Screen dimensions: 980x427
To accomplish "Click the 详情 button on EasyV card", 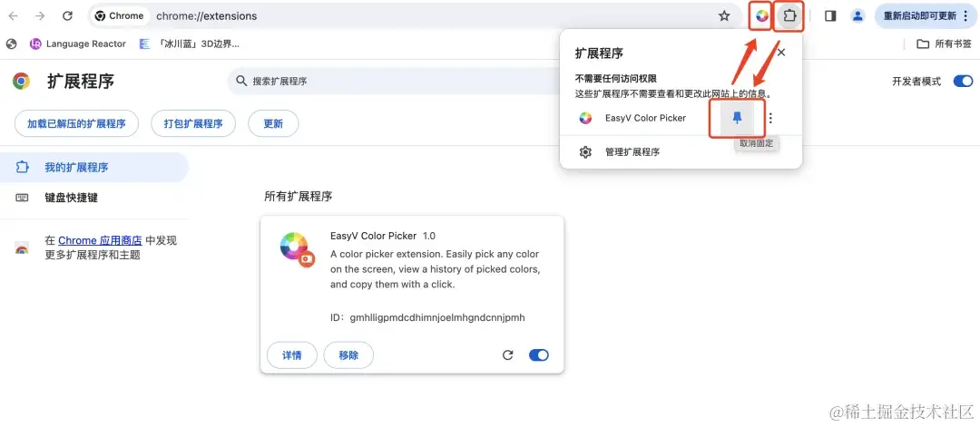I will pyautogui.click(x=292, y=355).
